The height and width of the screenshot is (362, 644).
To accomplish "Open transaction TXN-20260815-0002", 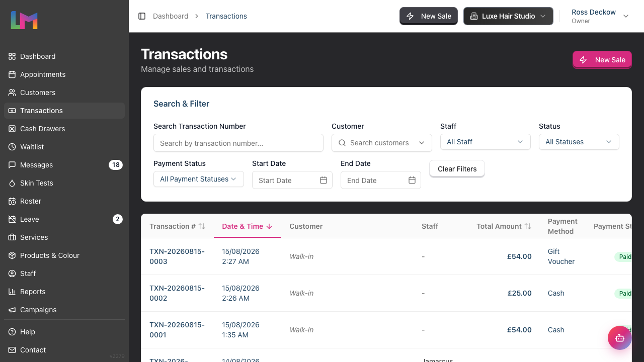I will pyautogui.click(x=177, y=293).
